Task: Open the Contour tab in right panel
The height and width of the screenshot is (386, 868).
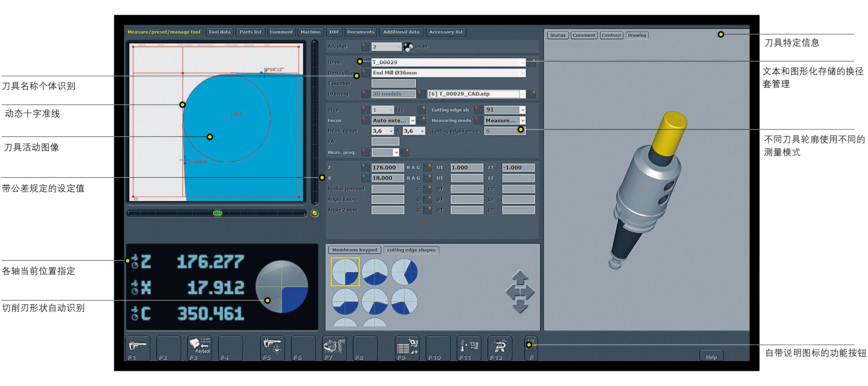Action: pos(611,35)
